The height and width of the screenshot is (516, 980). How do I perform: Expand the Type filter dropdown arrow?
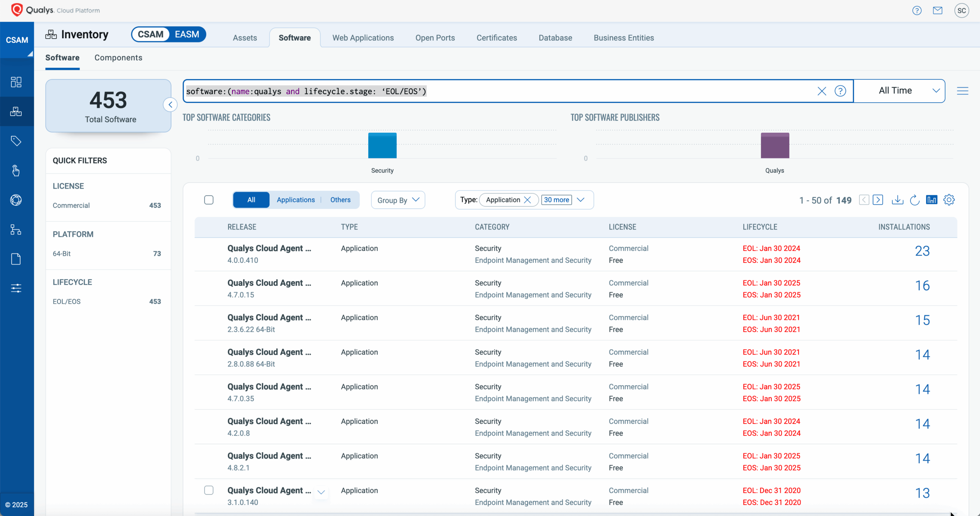click(x=580, y=200)
